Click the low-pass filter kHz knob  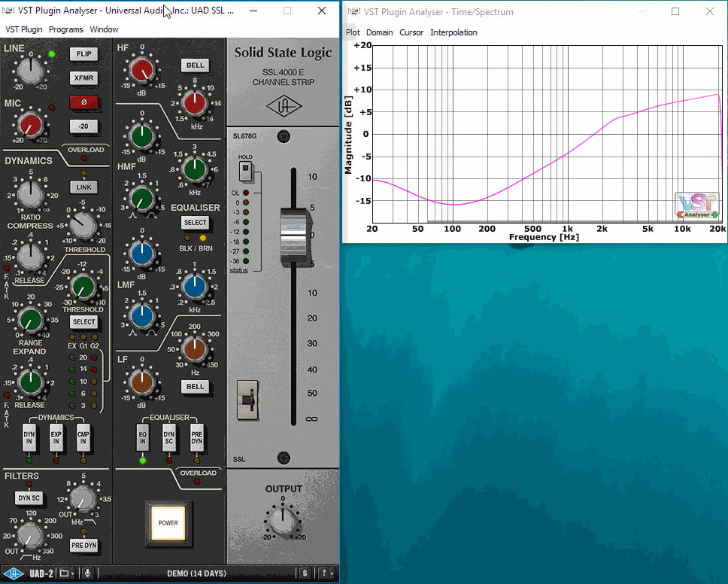pyautogui.click(x=83, y=500)
